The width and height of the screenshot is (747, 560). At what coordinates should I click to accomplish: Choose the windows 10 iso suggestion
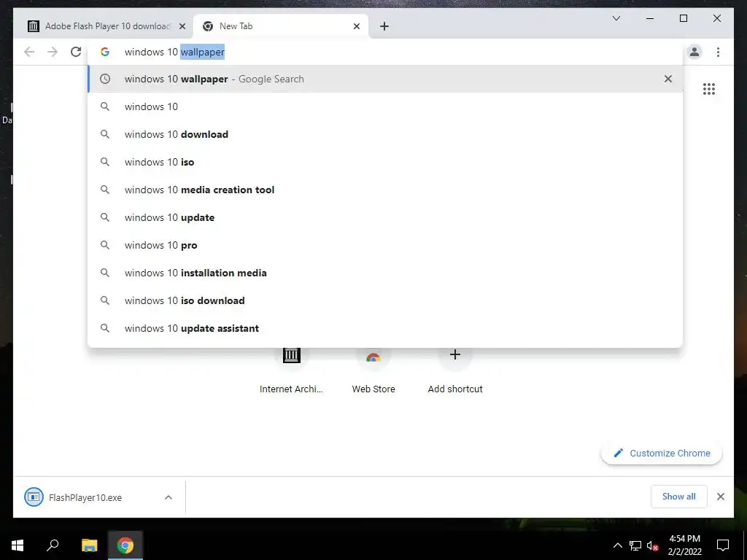tap(385, 162)
